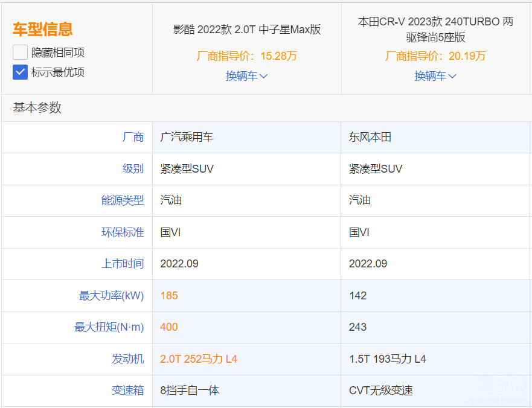Click the CVT无级变速 cell

click(x=380, y=390)
